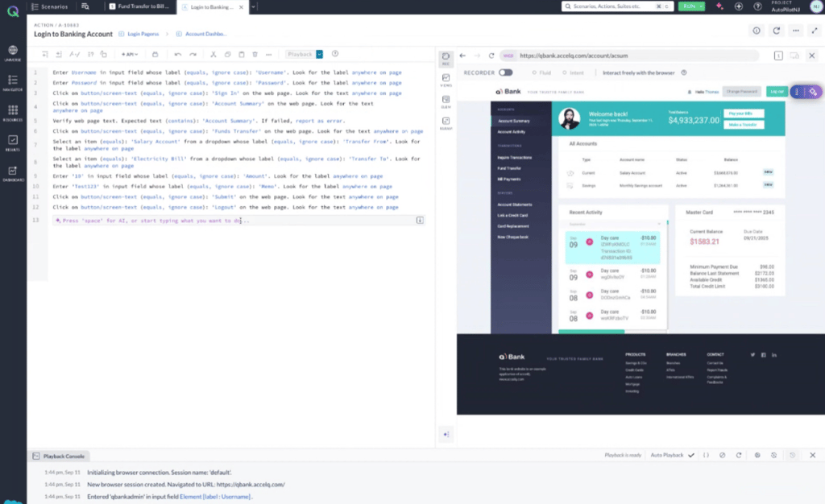Close the Login to Banking tab
The width and height of the screenshot is (825, 504).
[x=242, y=6]
